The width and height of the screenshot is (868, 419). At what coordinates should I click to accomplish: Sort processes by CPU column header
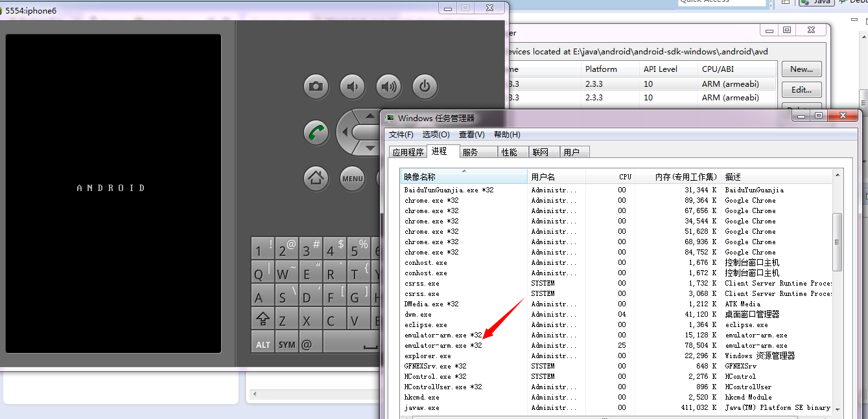coord(624,177)
